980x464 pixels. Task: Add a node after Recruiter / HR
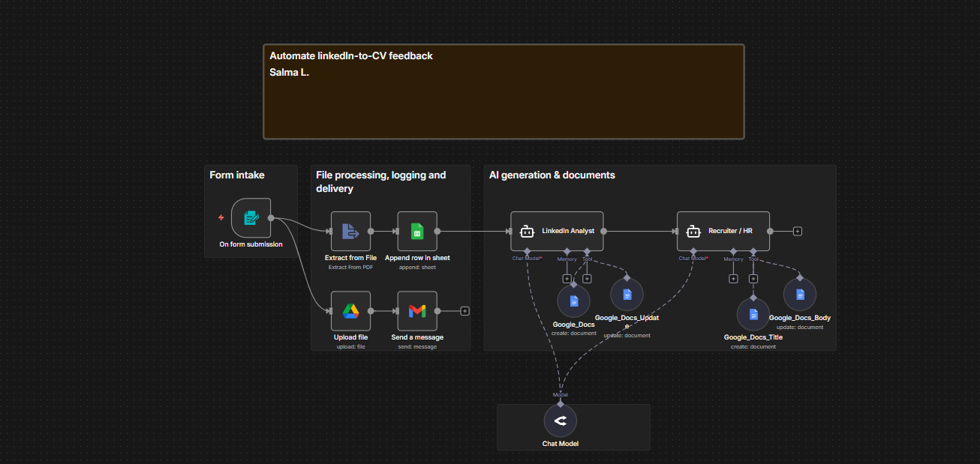(x=798, y=231)
